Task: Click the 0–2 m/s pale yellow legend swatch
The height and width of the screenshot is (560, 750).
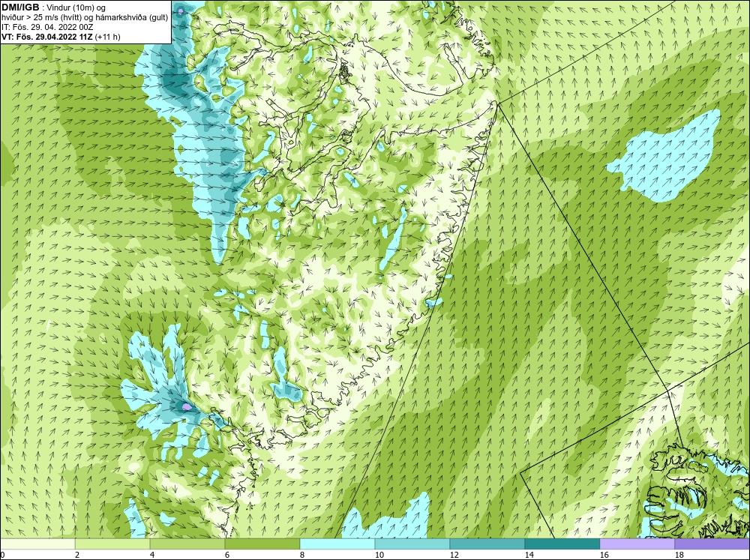Action: tap(37, 544)
